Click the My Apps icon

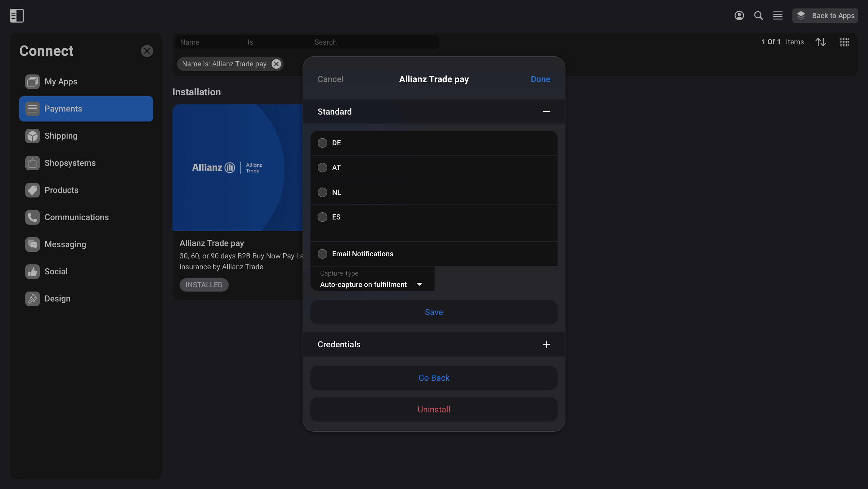(32, 82)
